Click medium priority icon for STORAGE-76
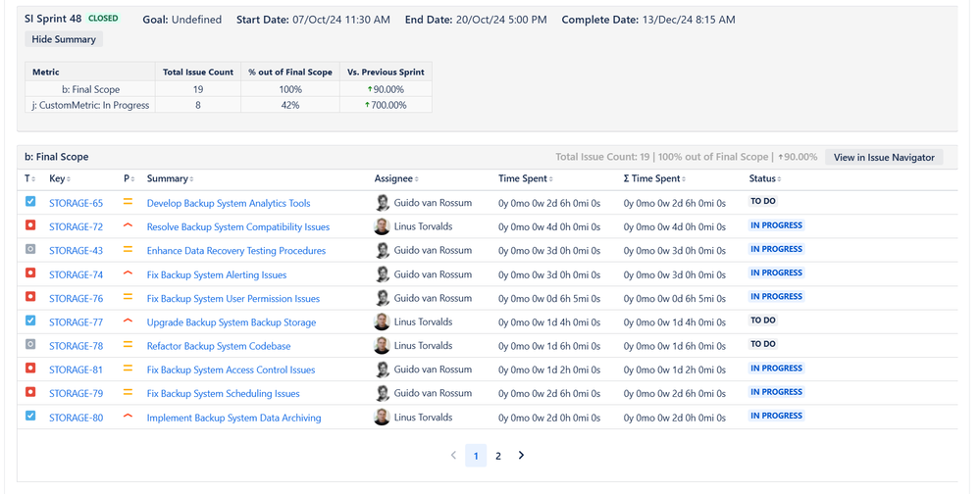 tap(129, 297)
